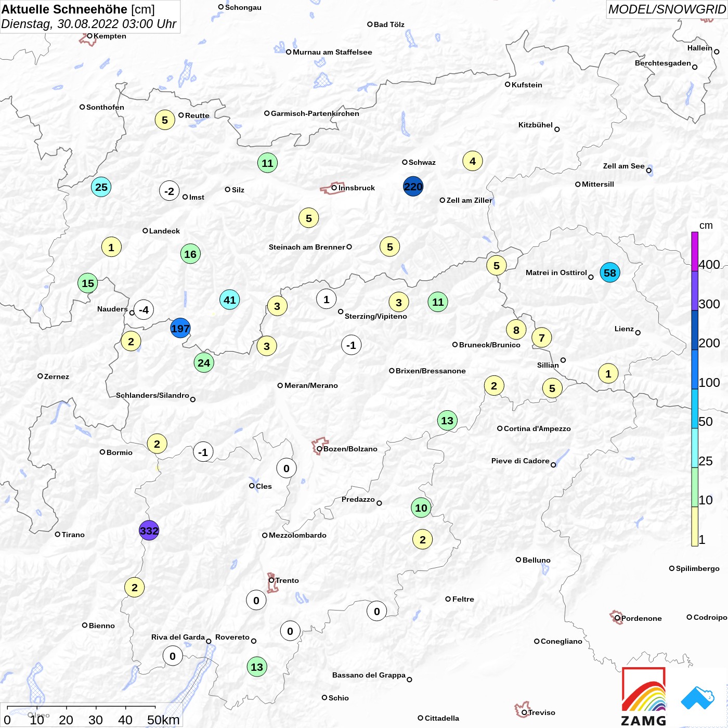Click the ZAMG logo
This screenshot has width=728, height=728.
(x=644, y=697)
